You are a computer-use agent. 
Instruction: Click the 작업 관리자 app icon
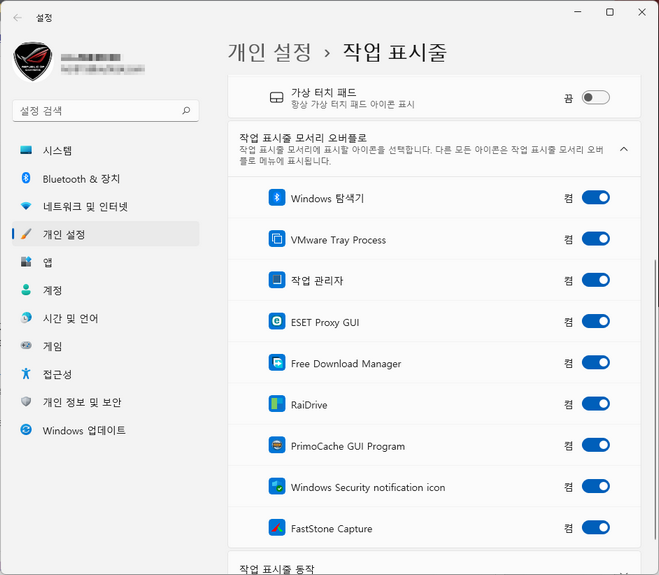point(277,280)
